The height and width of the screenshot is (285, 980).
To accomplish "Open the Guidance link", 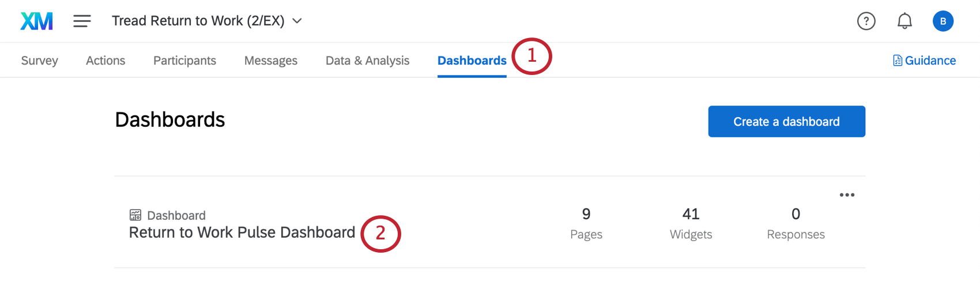I will pyautogui.click(x=930, y=61).
